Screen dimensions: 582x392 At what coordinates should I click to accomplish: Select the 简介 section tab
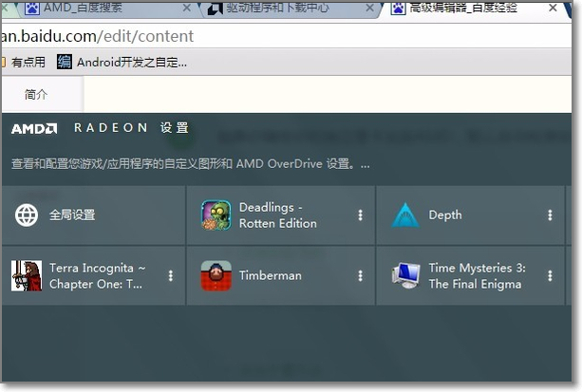(36, 95)
